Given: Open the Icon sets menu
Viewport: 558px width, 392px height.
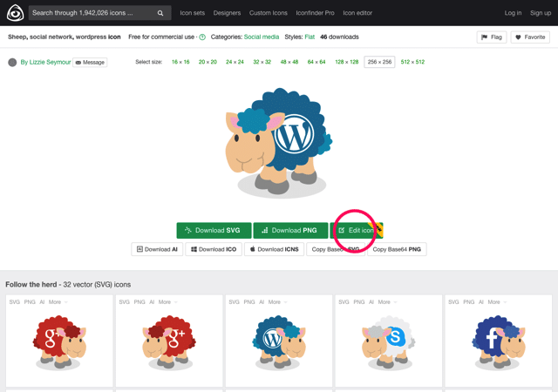Looking at the screenshot, I should click(192, 13).
